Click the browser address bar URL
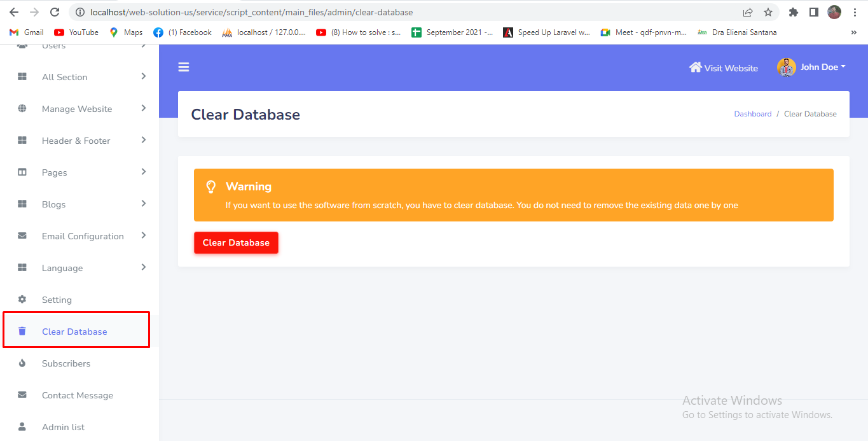868x441 pixels. [x=252, y=12]
